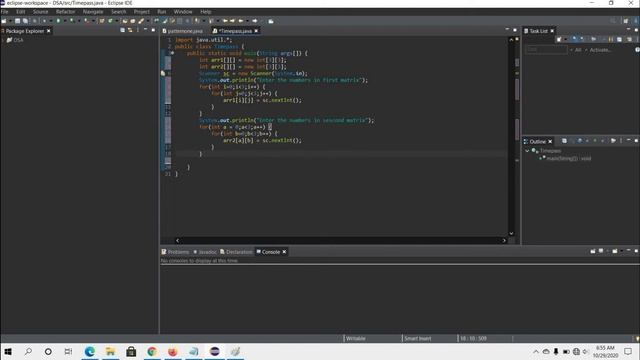
Task: Click the External Tools run icon
Action: point(87,21)
